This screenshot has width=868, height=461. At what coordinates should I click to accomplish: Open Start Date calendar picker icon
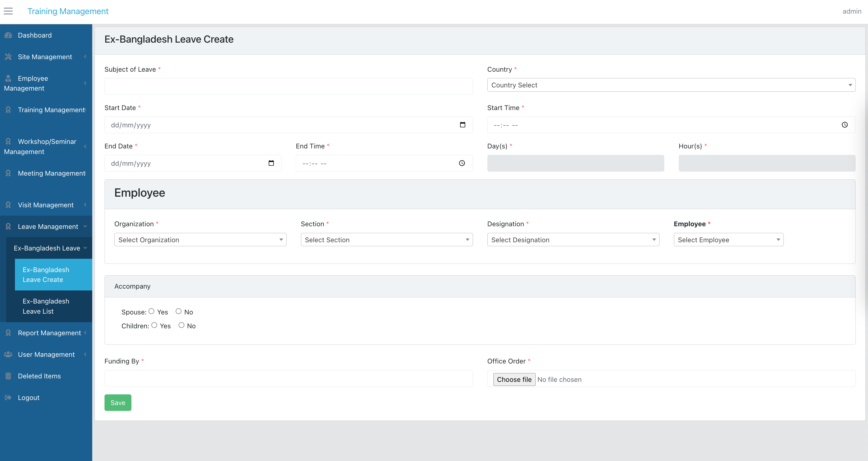pyautogui.click(x=462, y=125)
